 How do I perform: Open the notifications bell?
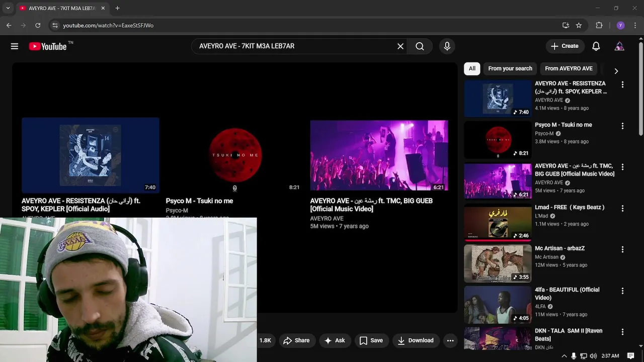(596, 46)
